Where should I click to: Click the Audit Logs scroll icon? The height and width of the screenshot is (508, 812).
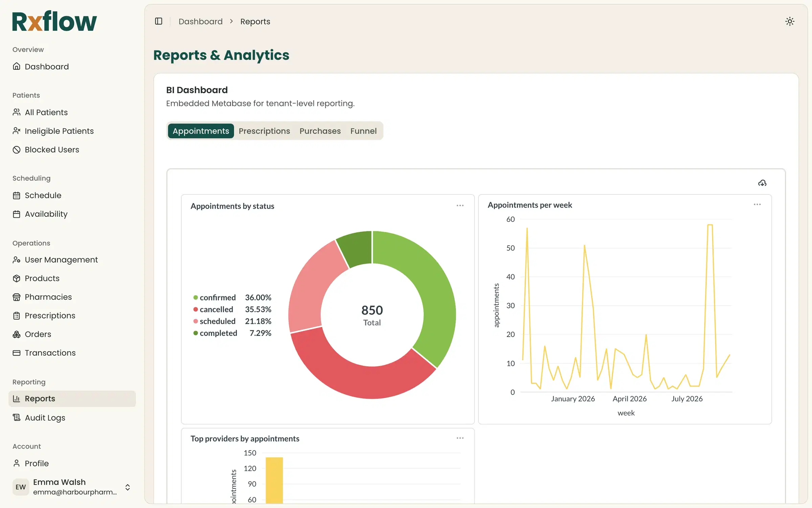tap(17, 418)
